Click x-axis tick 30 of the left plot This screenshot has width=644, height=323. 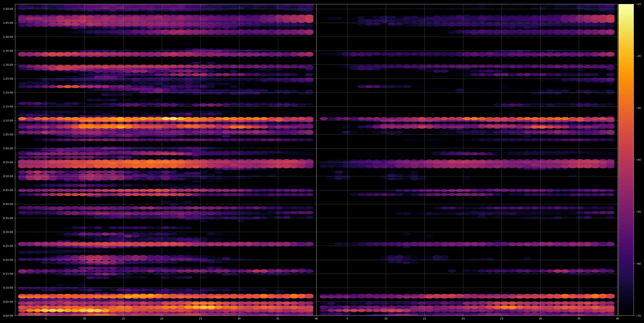pyautogui.click(x=239, y=319)
